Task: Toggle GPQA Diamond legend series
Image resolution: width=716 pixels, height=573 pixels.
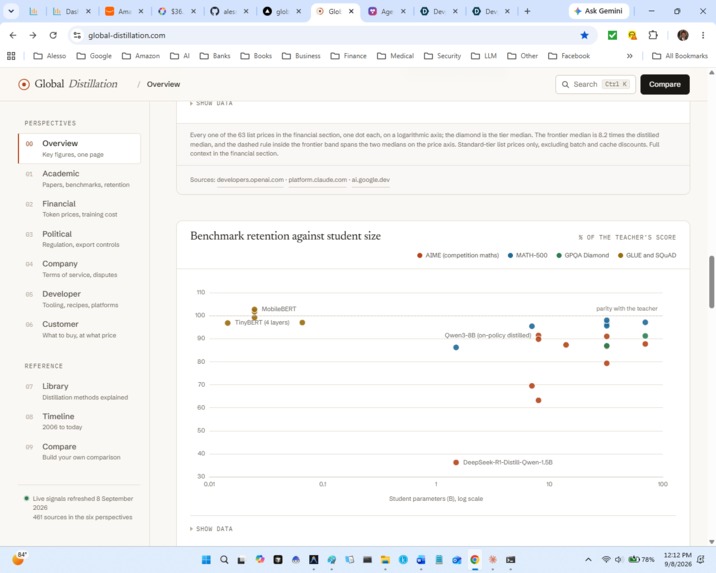Action: tap(583, 255)
